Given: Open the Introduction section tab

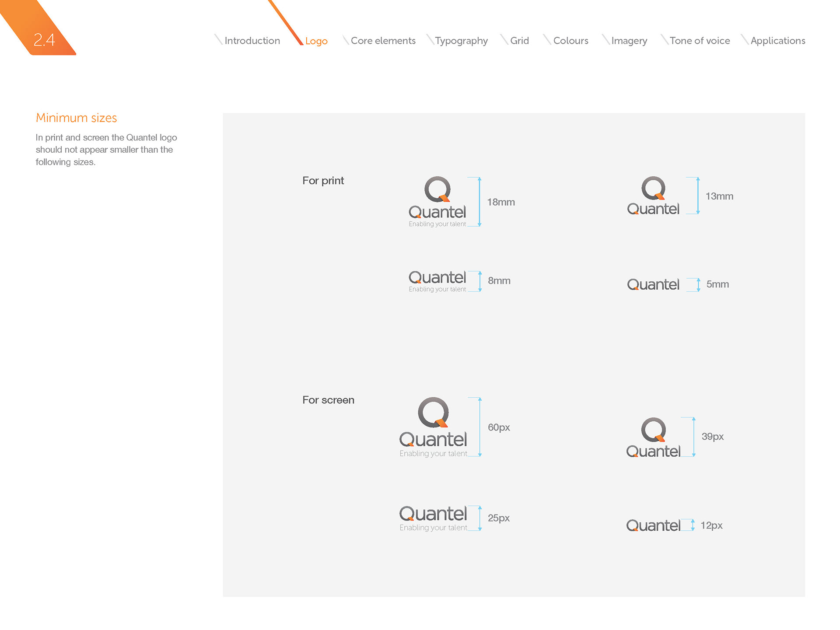Looking at the screenshot, I should point(252,41).
